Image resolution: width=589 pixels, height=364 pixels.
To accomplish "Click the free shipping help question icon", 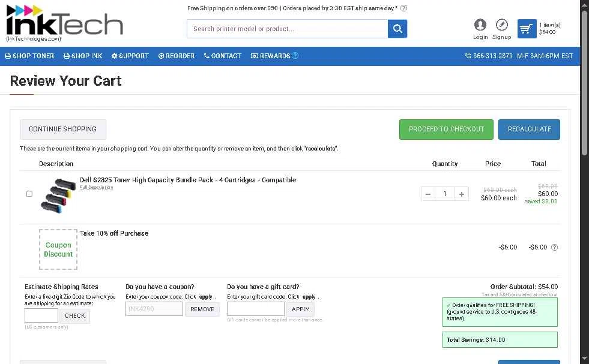I will (404, 8).
